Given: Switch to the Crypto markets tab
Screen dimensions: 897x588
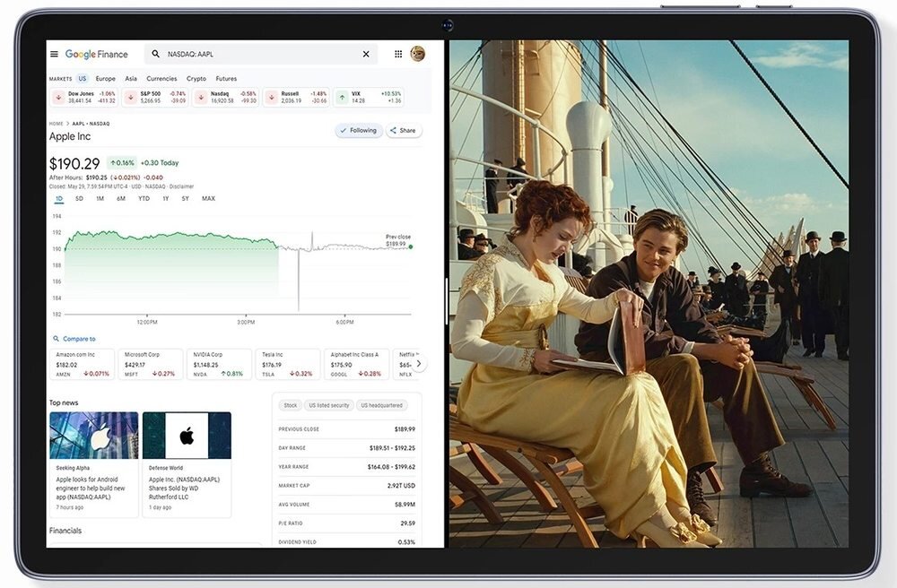Looking at the screenshot, I should 196,79.
